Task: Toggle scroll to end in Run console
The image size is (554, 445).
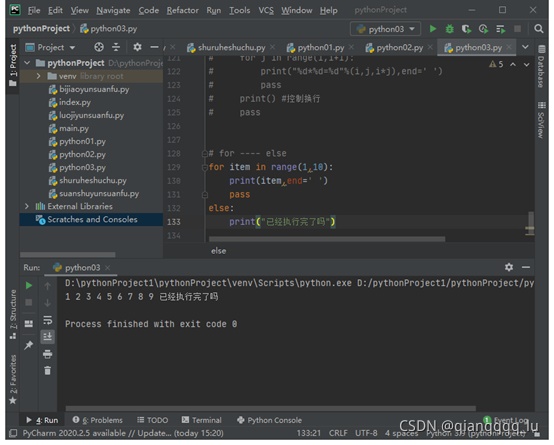Action: 47,336
